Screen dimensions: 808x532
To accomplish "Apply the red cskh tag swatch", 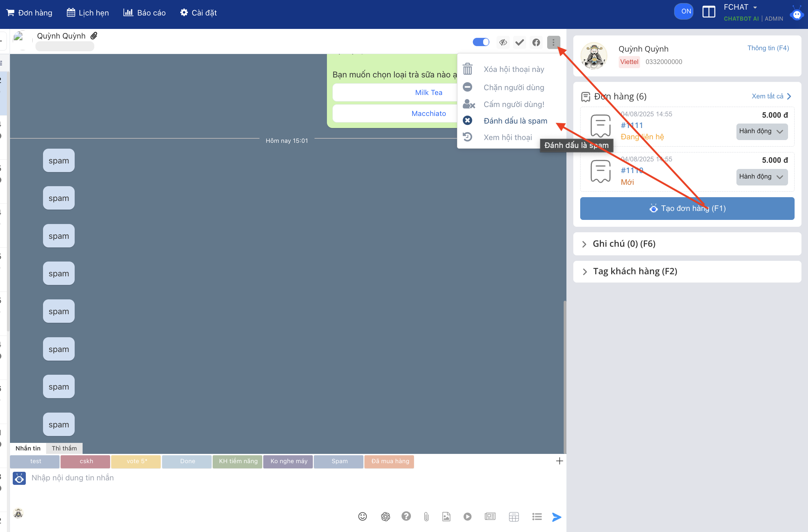I will click(86, 461).
